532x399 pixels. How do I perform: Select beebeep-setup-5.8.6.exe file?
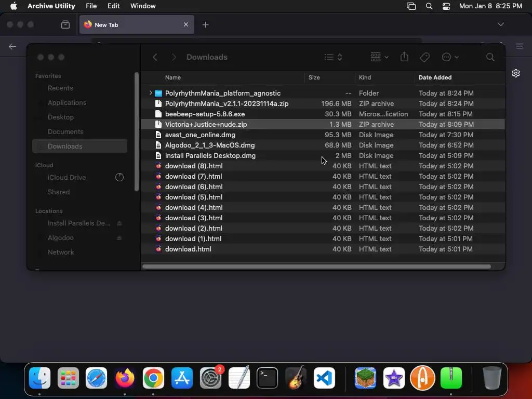click(323, 114)
